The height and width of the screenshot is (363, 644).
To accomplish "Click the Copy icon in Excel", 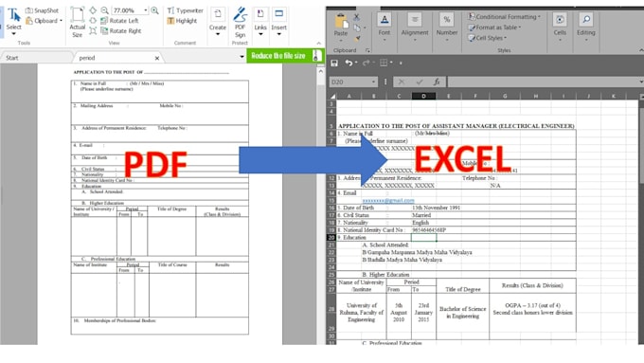I will [x=357, y=27].
